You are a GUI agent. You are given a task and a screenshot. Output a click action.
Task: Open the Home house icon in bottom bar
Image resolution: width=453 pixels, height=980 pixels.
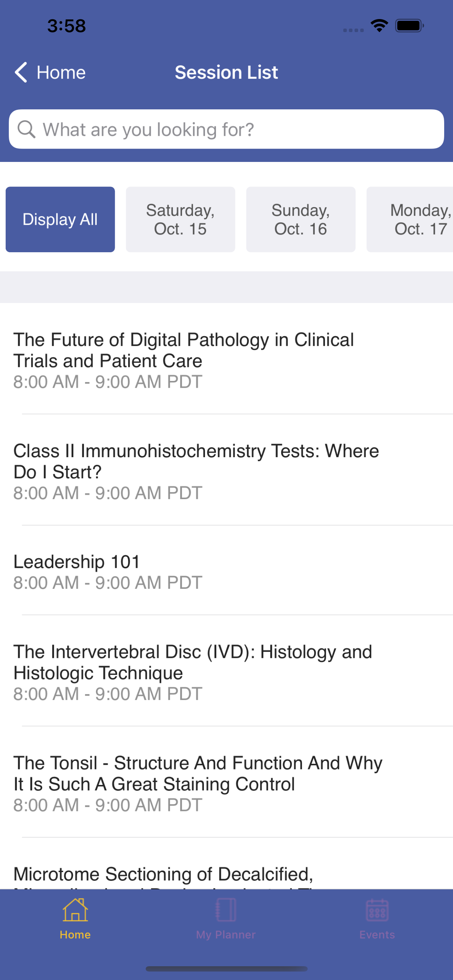pos(75,909)
